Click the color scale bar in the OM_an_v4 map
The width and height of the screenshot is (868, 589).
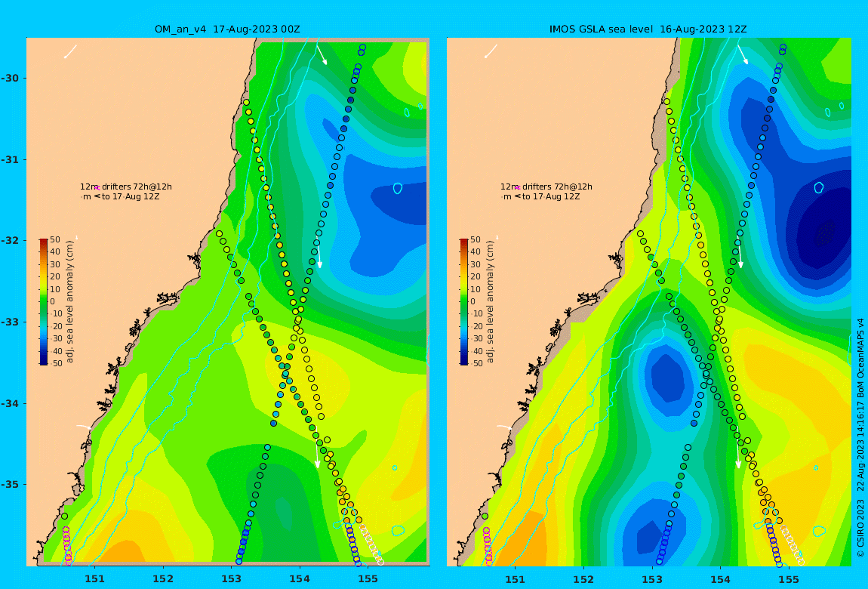[x=43, y=302]
